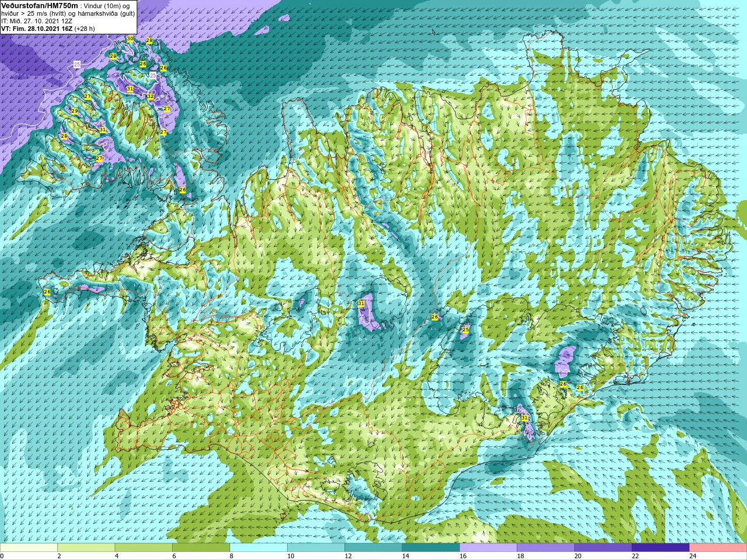
Task: Click the yellow gust label 29
Action: (x=75, y=111)
